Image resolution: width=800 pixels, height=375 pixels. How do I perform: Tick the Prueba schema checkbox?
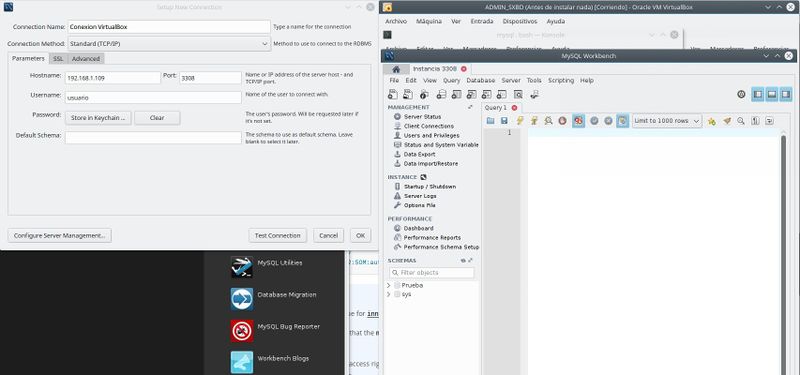(397, 285)
